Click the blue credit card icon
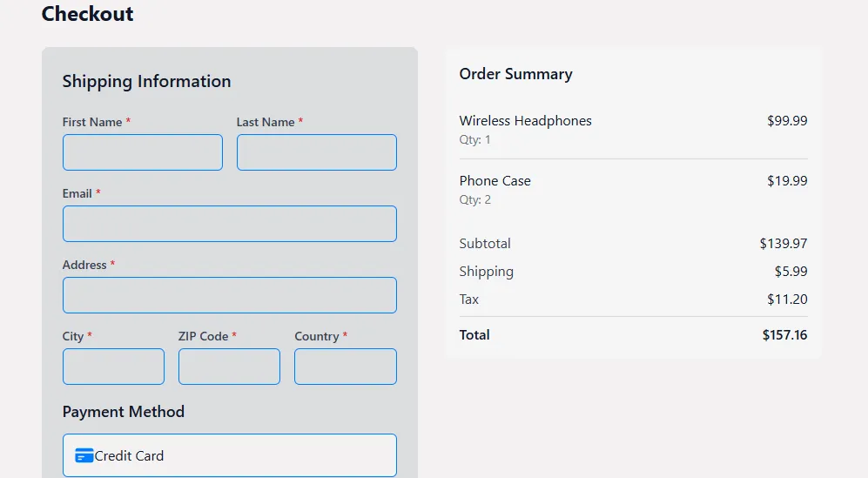 84,455
